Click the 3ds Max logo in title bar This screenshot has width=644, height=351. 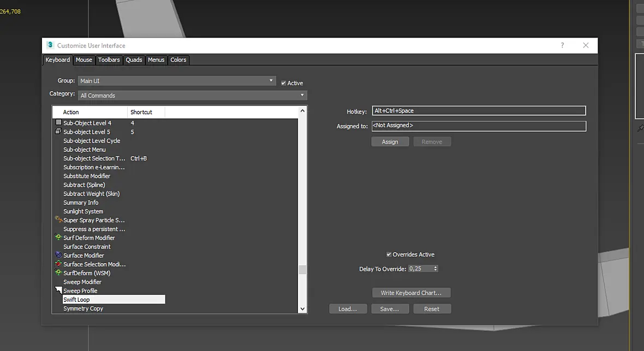click(x=50, y=45)
